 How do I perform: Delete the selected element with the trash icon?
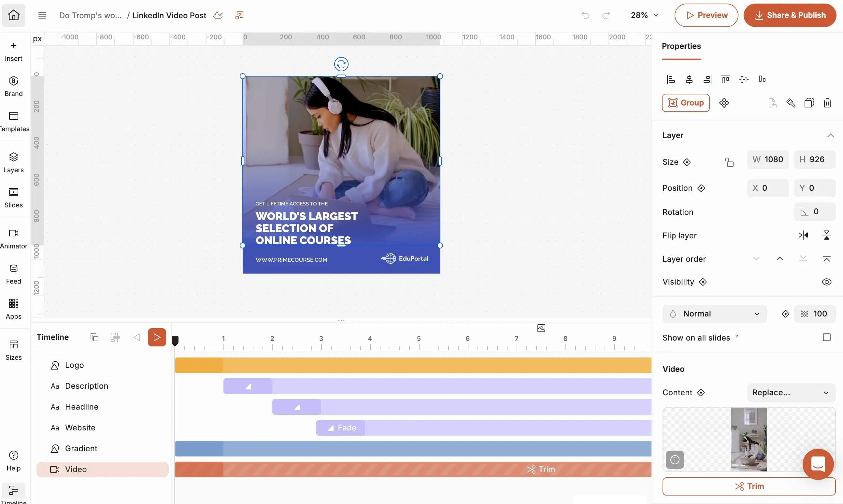pyautogui.click(x=827, y=103)
